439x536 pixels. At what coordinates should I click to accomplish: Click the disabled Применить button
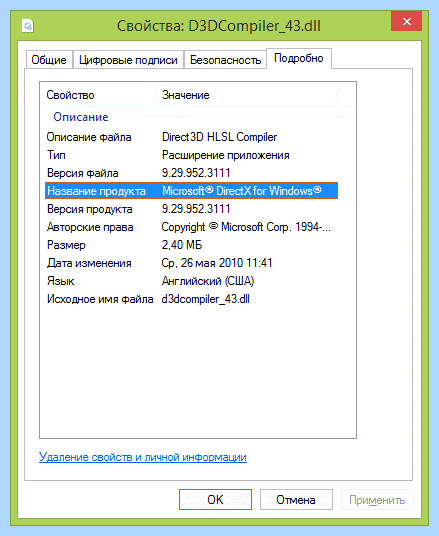[x=377, y=499]
